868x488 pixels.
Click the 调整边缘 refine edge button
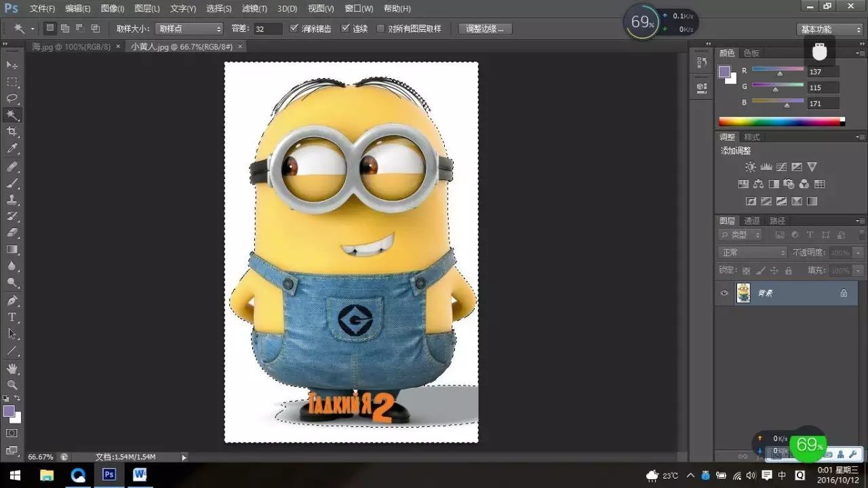[x=485, y=29]
